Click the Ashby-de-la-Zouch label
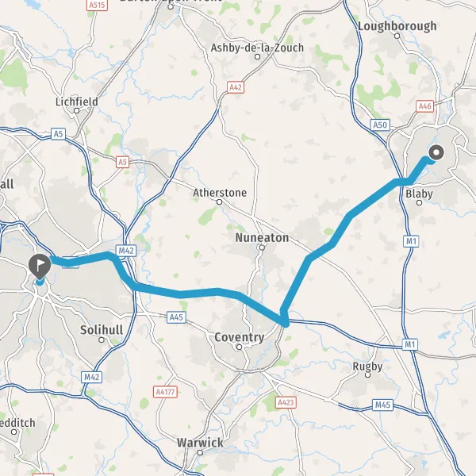The image size is (476, 476). 257,48
